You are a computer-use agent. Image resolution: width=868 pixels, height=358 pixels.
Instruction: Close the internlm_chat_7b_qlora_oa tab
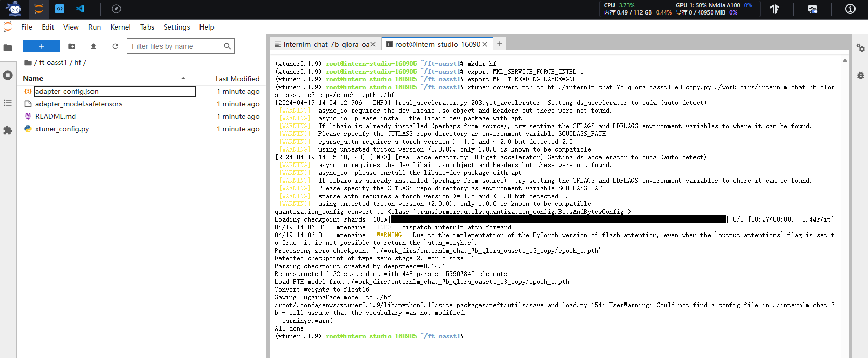[373, 44]
